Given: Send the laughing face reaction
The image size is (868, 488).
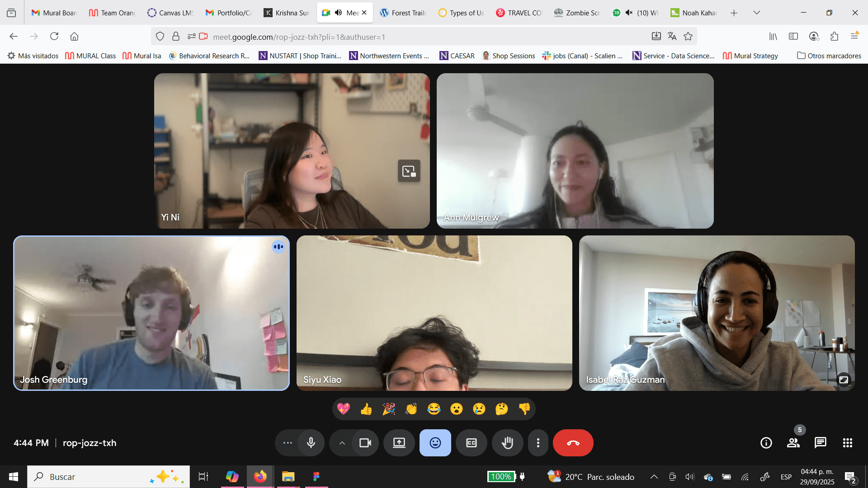Looking at the screenshot, I should (434, 409).
